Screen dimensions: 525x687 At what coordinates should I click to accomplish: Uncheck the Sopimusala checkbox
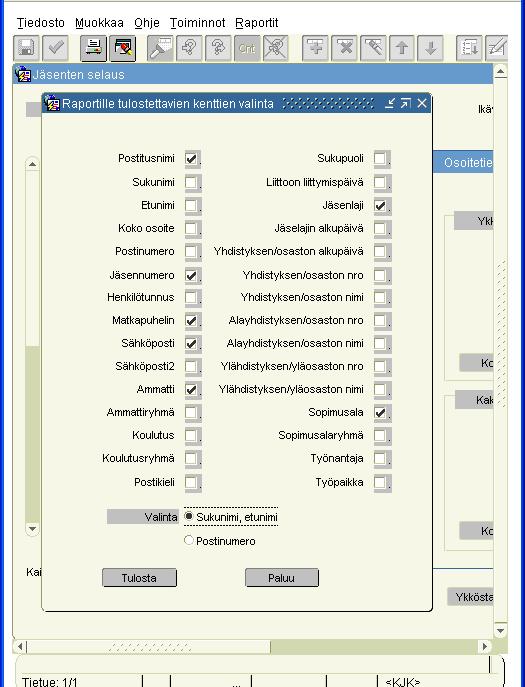tap(381, 413)
